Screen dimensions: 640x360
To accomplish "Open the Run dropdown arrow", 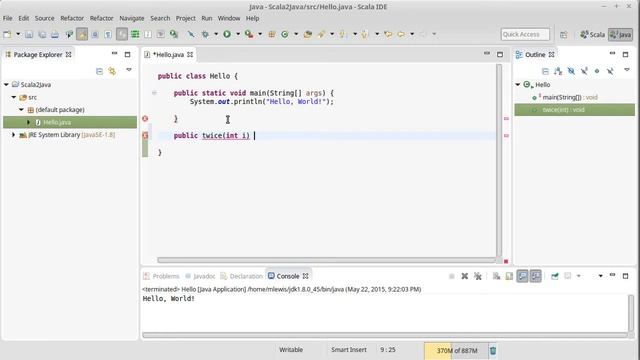I will point(238,34).
